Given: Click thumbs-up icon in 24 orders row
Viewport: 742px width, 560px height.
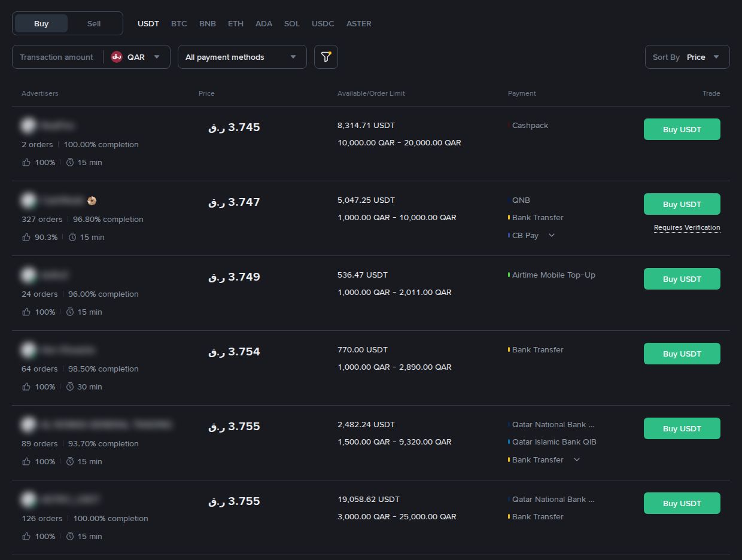Looking at the screenshot, I should (26, 312).
